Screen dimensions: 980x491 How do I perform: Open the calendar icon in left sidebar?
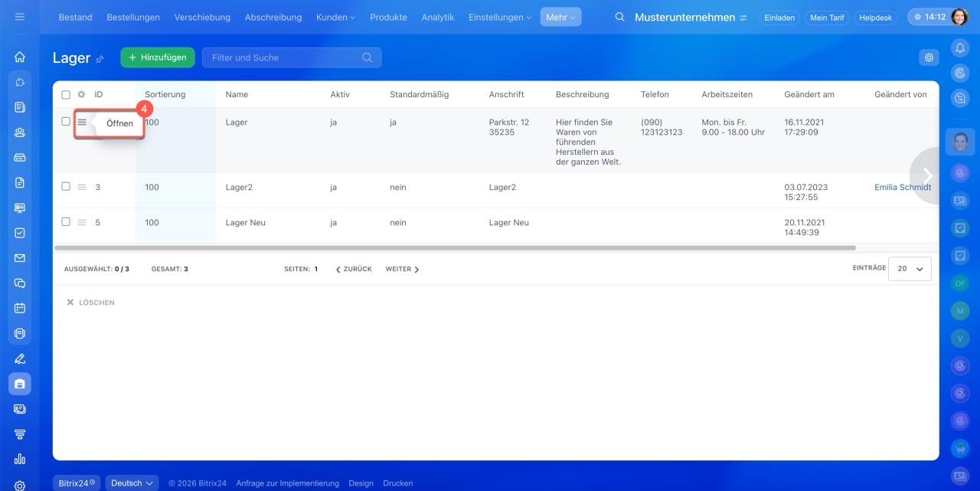pos(20,308)
